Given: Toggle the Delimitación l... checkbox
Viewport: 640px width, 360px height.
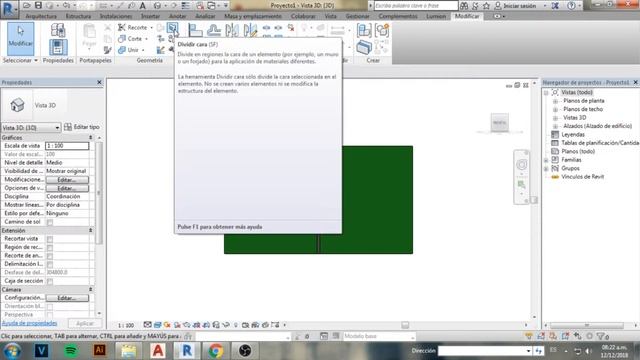Looking at the screenshot, I should (50, 264).
